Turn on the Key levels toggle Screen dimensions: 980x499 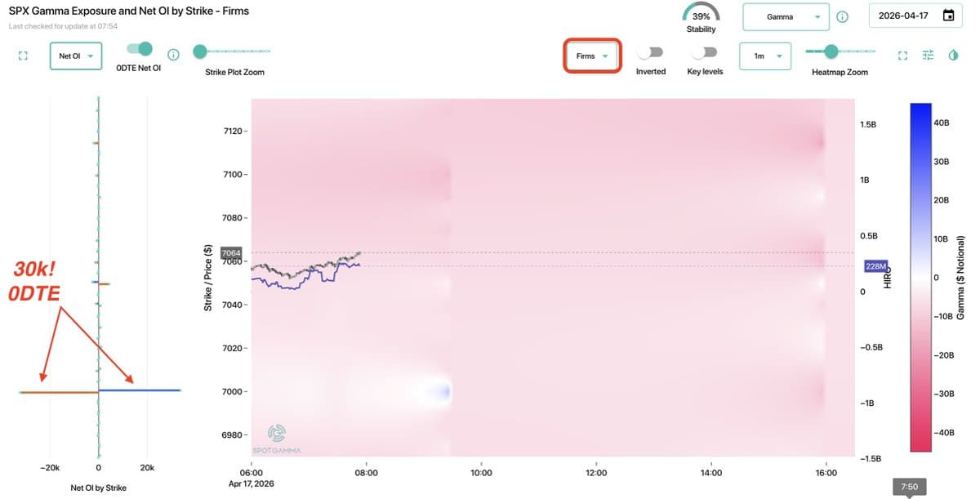tap(703, 50)
